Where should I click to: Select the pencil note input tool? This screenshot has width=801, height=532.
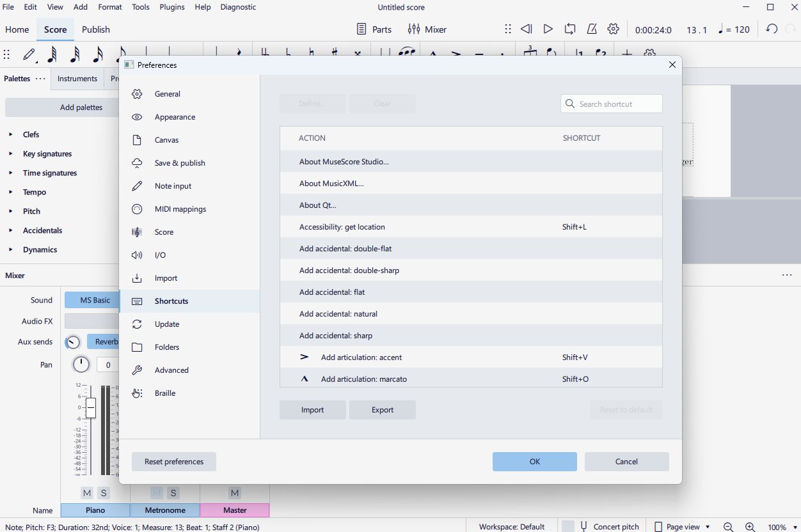(29, 55)
